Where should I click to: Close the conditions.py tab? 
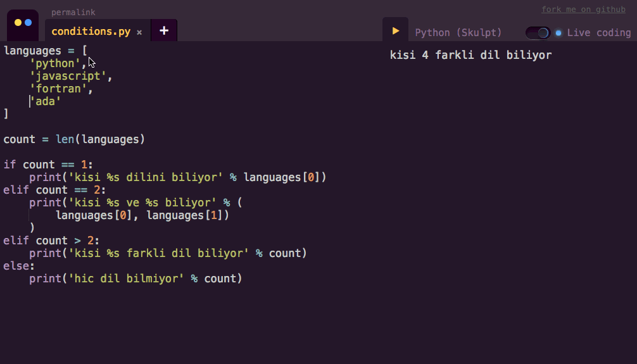click(x=139, y=32)
